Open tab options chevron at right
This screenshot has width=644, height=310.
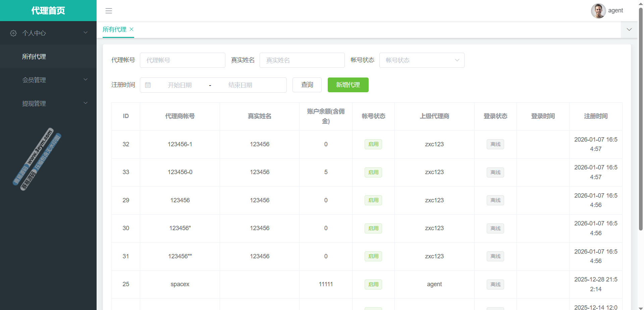[629, 30]
